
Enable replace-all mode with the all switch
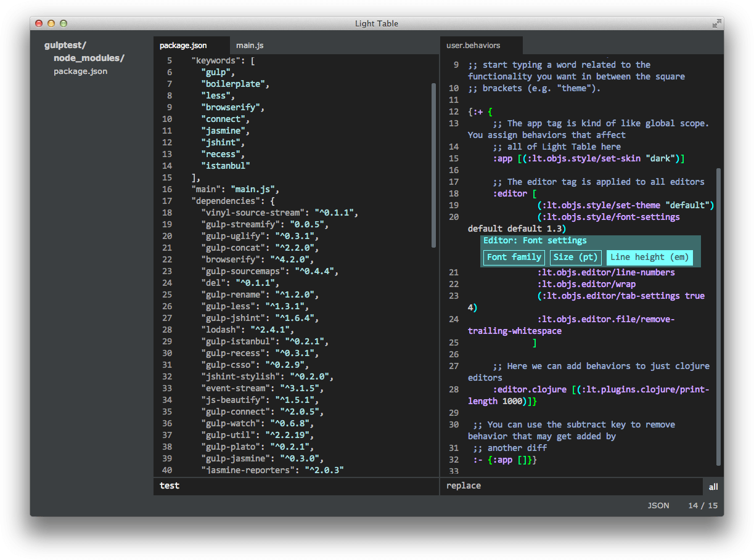[713, 487]
